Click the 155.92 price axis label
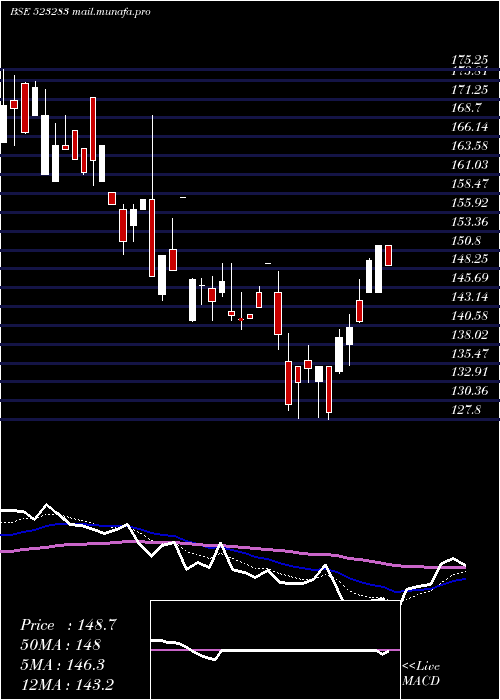The width and height of the screenshot is (500, 700). point(469,203)
